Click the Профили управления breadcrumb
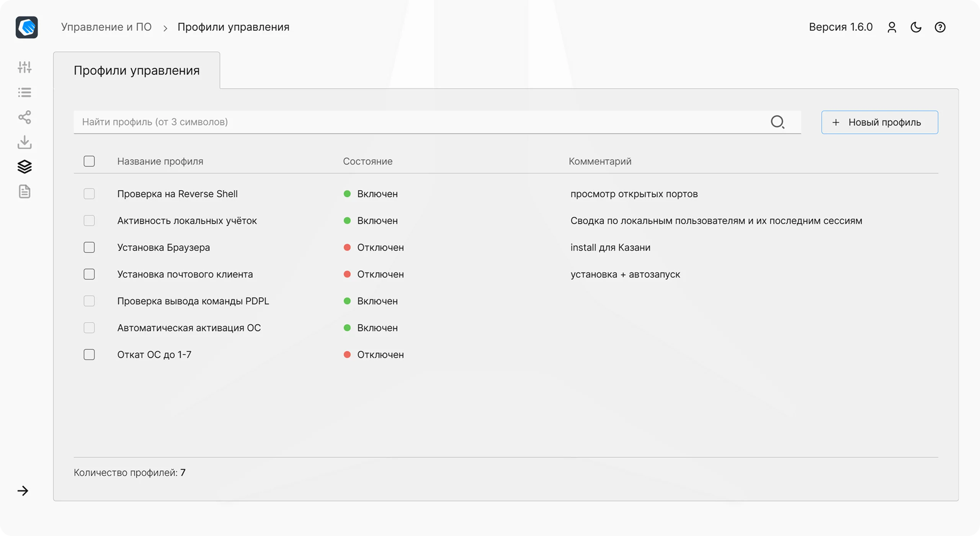 point(234,27)
